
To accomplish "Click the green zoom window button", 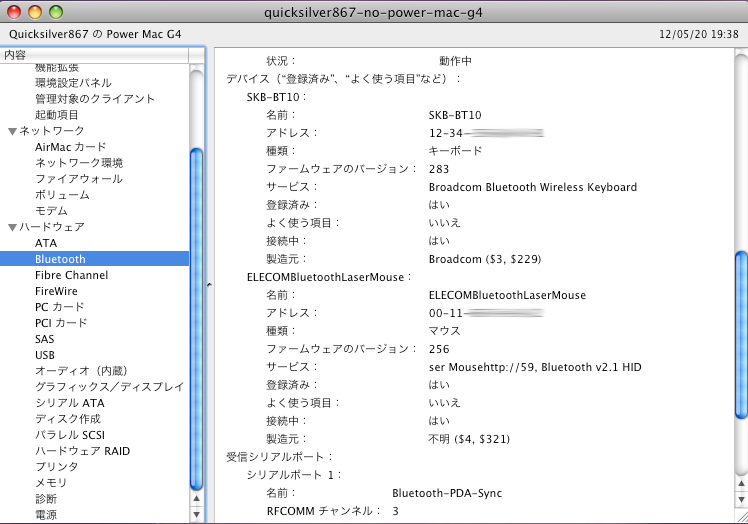I will point(56,12).
